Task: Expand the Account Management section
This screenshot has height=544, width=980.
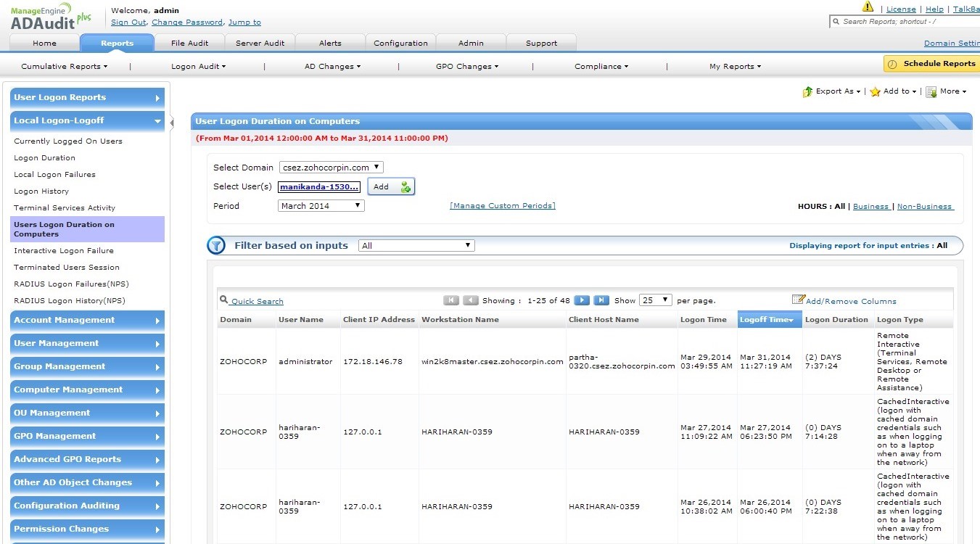Action: click(87, 321)
